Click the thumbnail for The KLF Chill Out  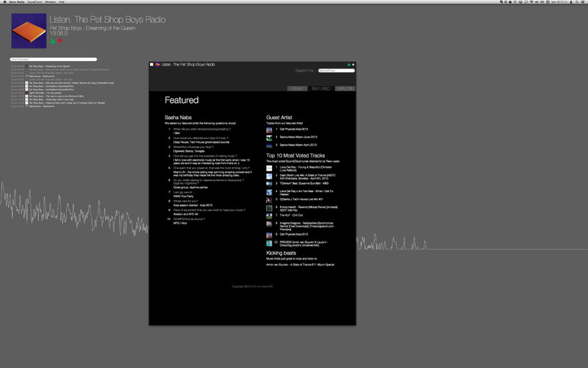pos(269,216)
